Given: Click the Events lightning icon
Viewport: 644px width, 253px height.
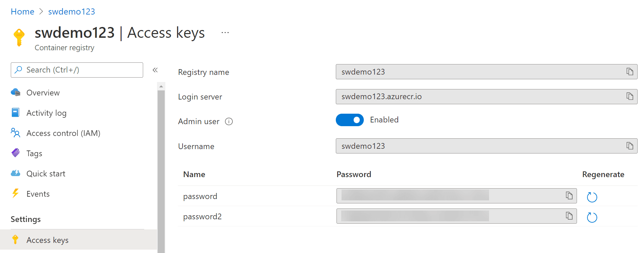Looking at the screenshot, I should tap(15, 193).
